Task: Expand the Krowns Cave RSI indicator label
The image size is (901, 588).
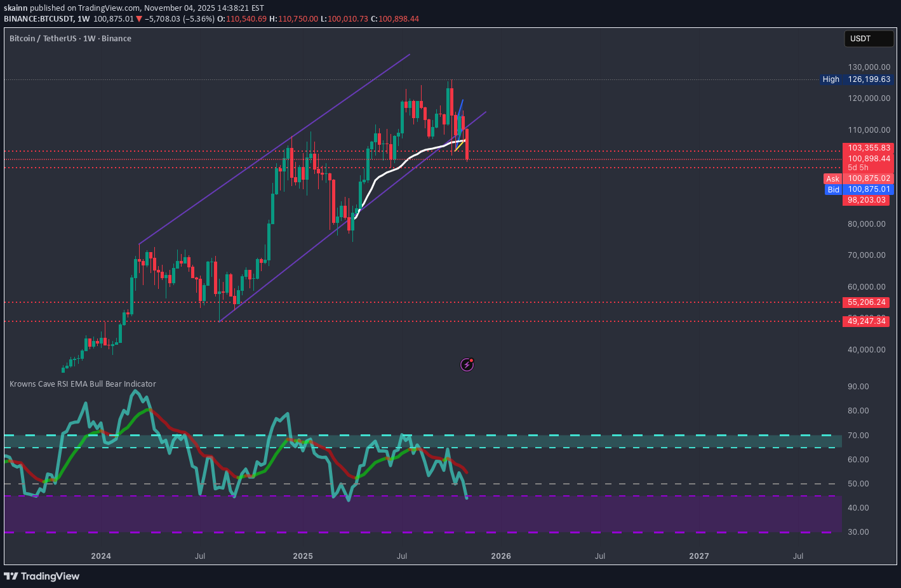Action: pos(83,384)
